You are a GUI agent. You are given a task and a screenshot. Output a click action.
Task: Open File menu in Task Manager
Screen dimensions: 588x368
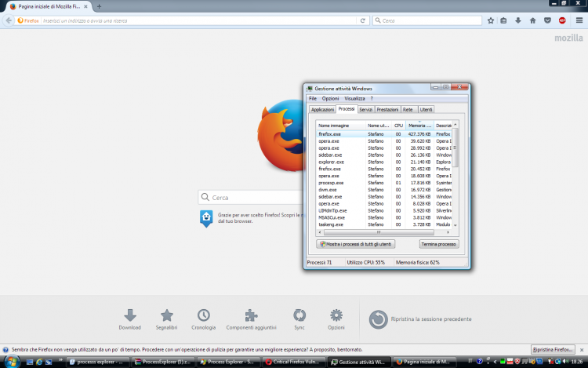pos(313,99)
